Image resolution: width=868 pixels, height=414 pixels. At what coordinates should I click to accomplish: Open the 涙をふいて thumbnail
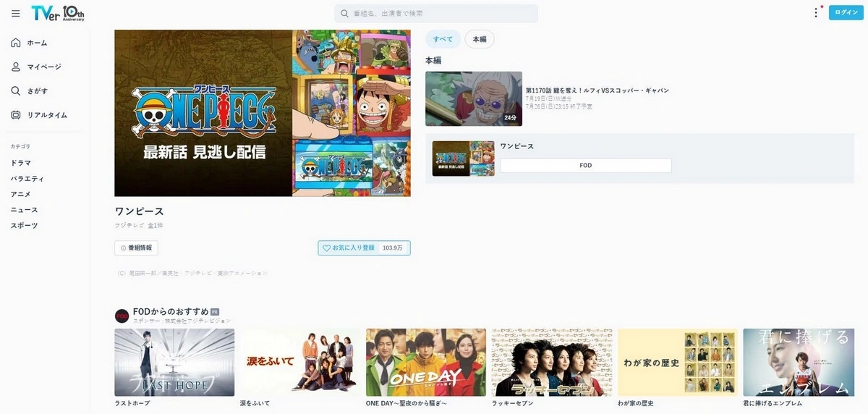coord(300,362)
